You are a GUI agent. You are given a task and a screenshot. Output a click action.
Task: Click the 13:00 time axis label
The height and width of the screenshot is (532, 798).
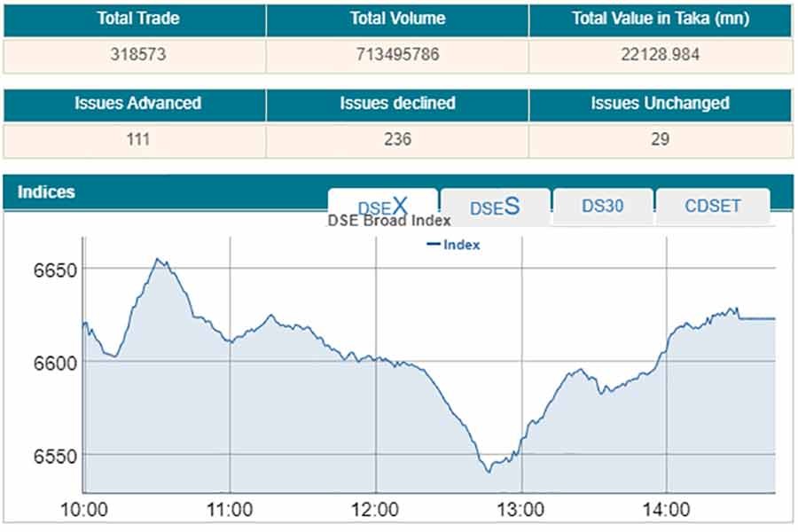point(521,510)
